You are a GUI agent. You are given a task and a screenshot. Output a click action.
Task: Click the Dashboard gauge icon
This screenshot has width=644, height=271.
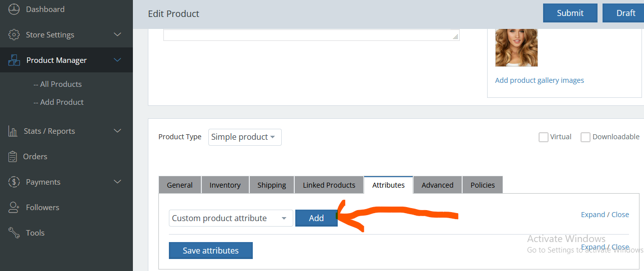tap(14, 9)
